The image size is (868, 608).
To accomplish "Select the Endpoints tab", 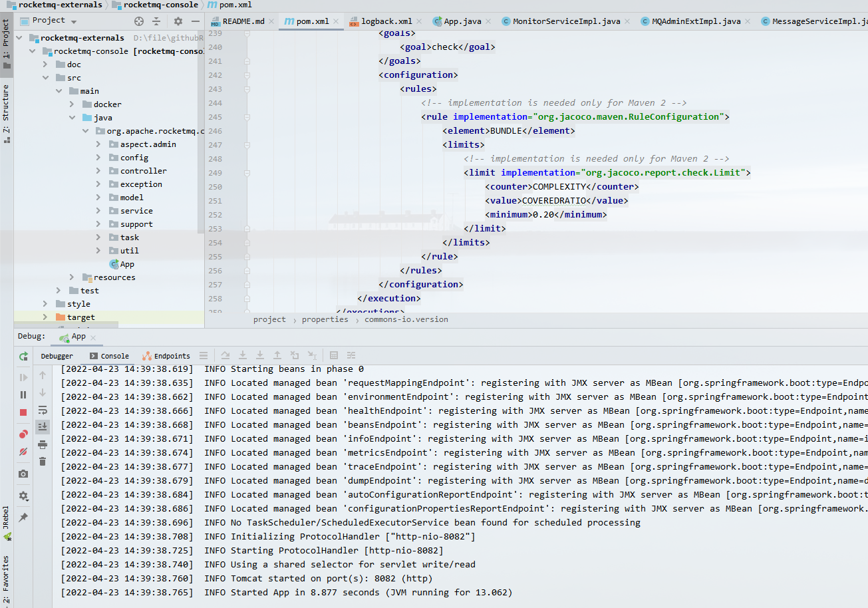I will (x=167, y=356).
